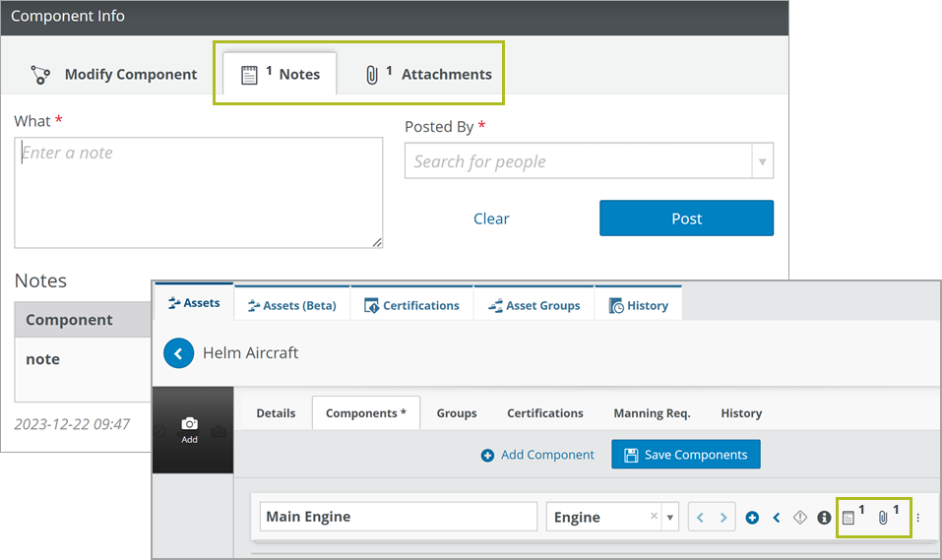
Task: Click the Save Components button
Action: click(686, 455)
